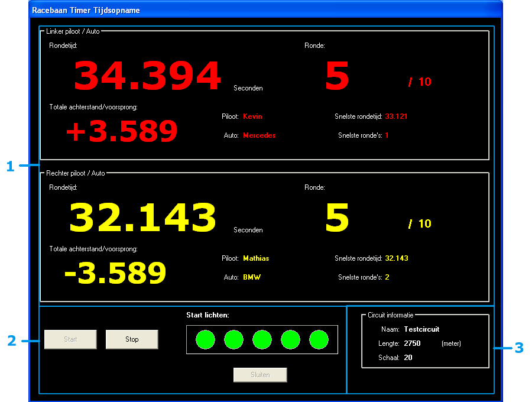Click the pilot name Mathias
The height and width of the screenshot is (402, 532).
click(256, 258)
